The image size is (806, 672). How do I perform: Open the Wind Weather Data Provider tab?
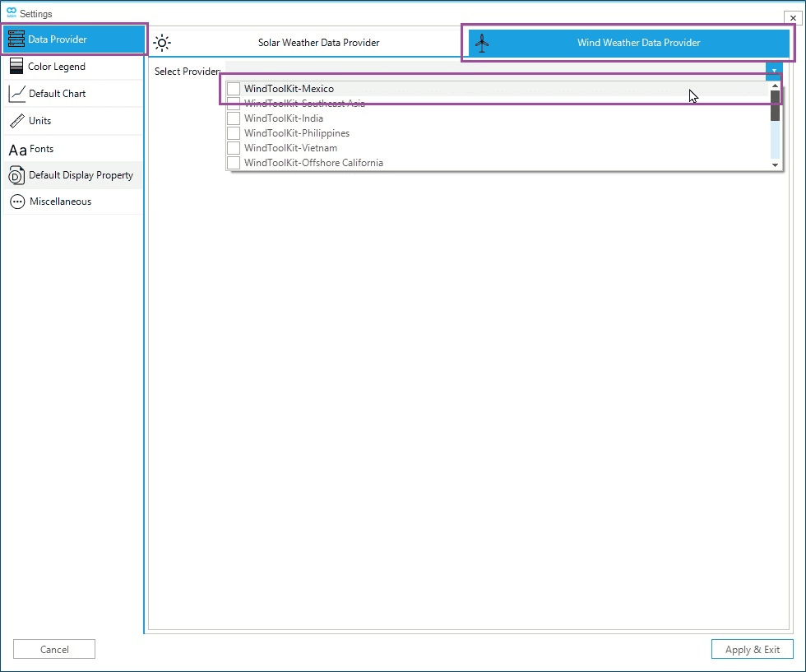click(638, 43)
